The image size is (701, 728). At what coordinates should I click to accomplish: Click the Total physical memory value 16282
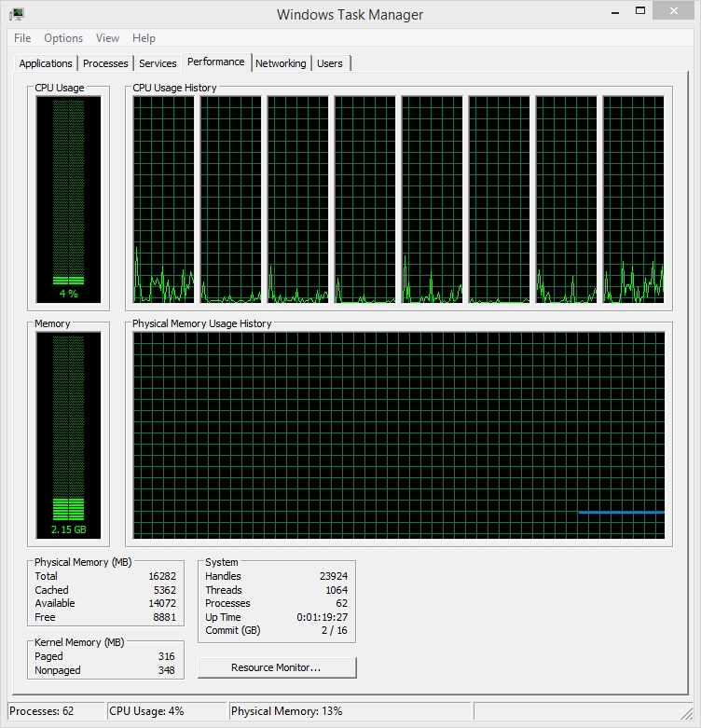pyautogui.click(x=162, y=576)
